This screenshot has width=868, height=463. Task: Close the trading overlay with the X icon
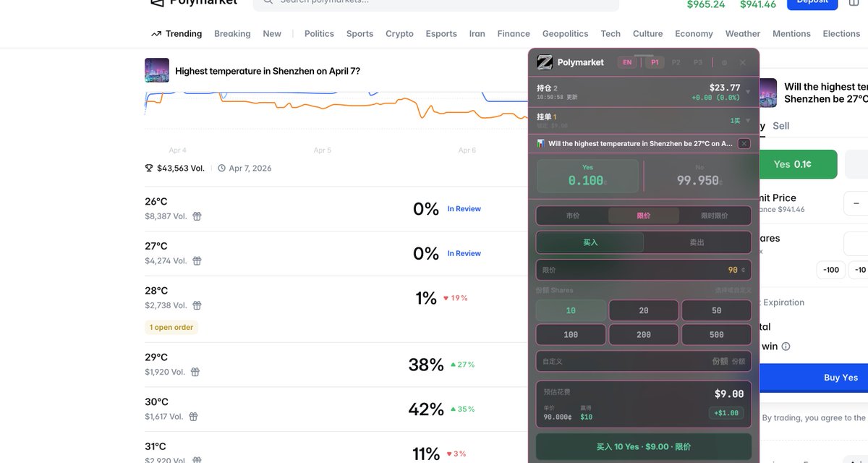(742, 63)
